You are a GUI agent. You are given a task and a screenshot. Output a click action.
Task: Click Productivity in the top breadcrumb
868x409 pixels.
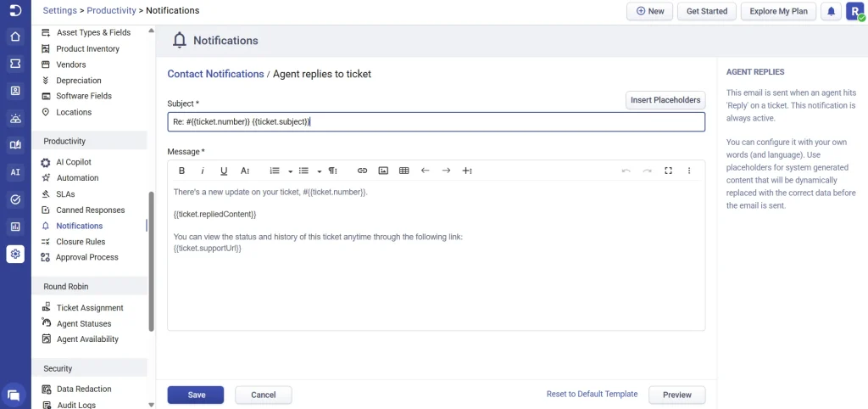click(111, 10)
